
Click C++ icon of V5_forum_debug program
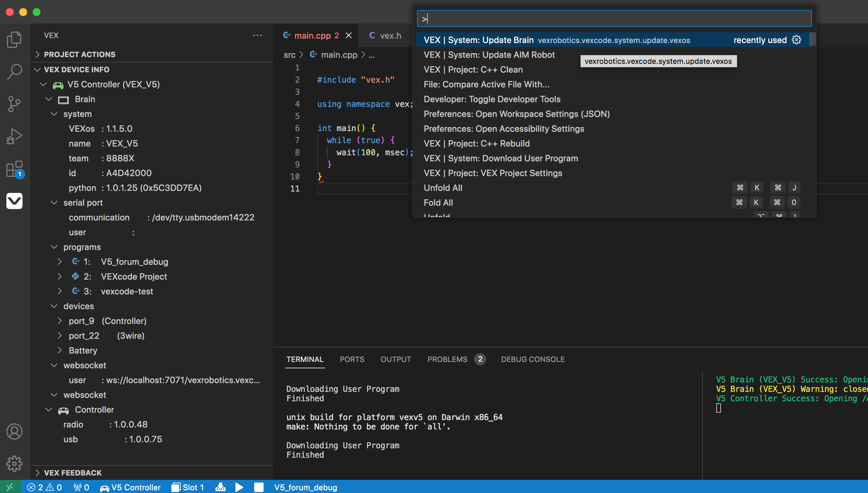76,261
